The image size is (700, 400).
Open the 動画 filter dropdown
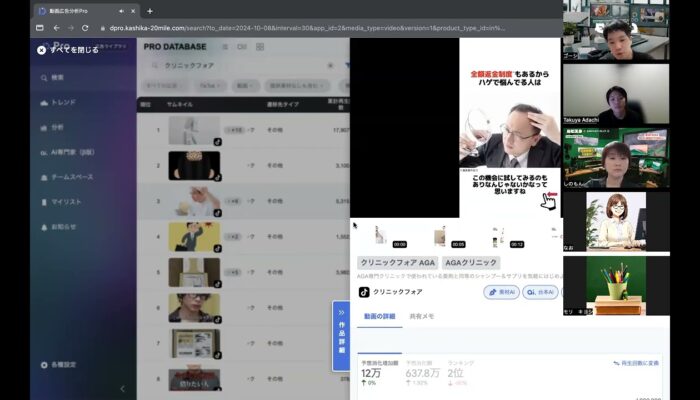(246, 85)
